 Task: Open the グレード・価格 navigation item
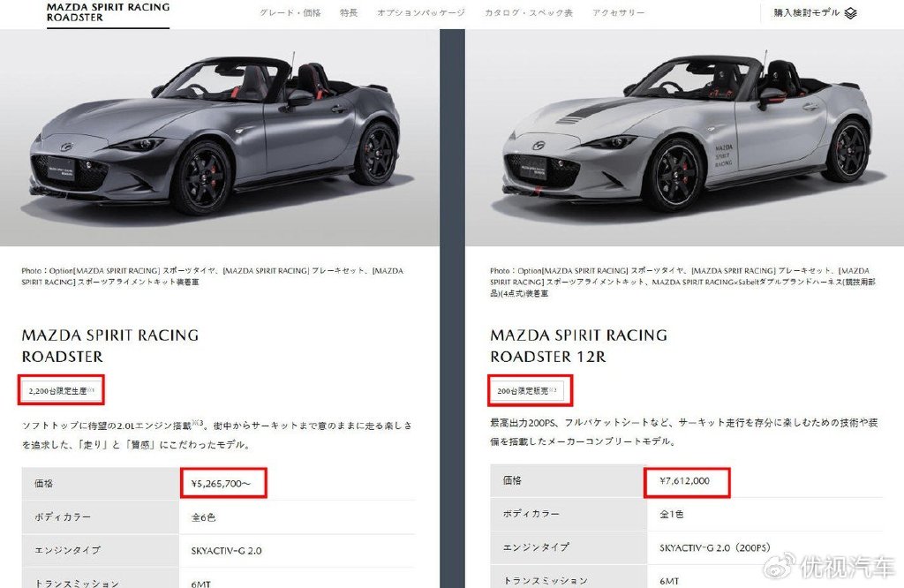[290, 12]
